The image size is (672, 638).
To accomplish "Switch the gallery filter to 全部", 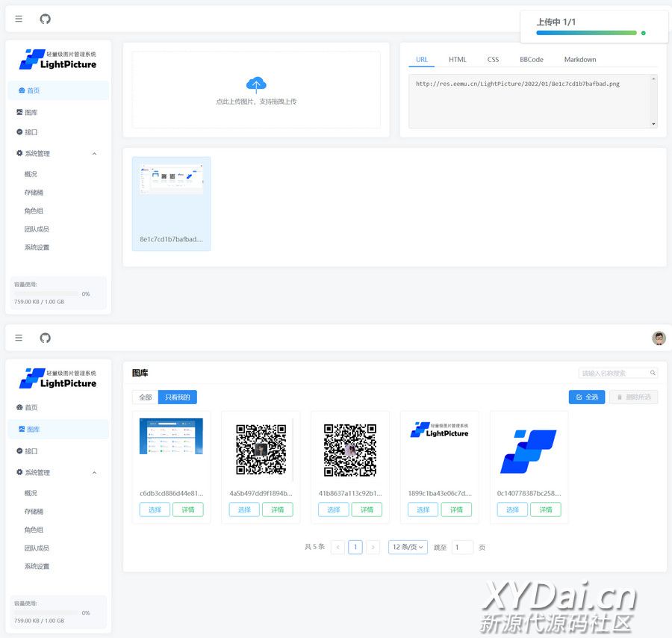I will pyautogui.click(x=145, y=397).
